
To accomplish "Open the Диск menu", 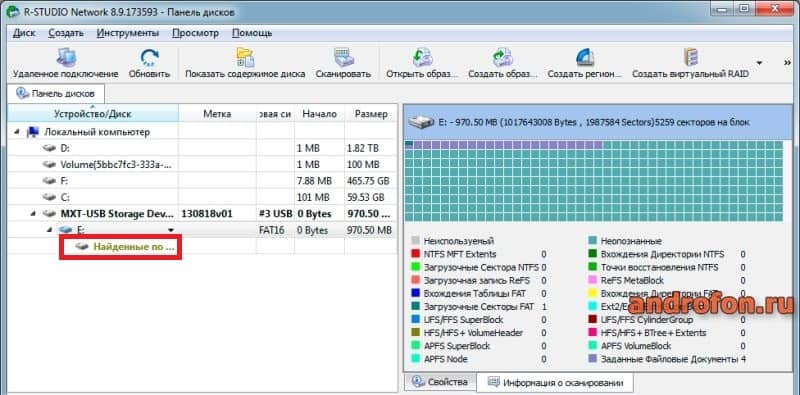I will coord(24,33).
